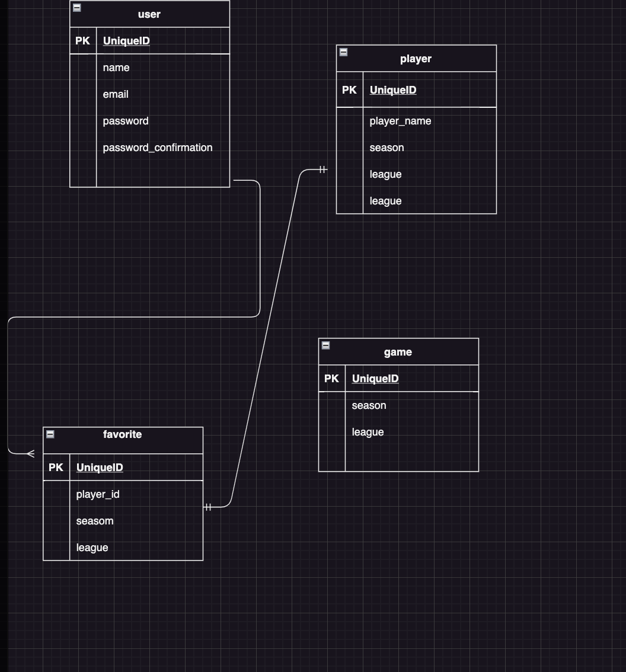Select the season field in game table

coord(369,405)
